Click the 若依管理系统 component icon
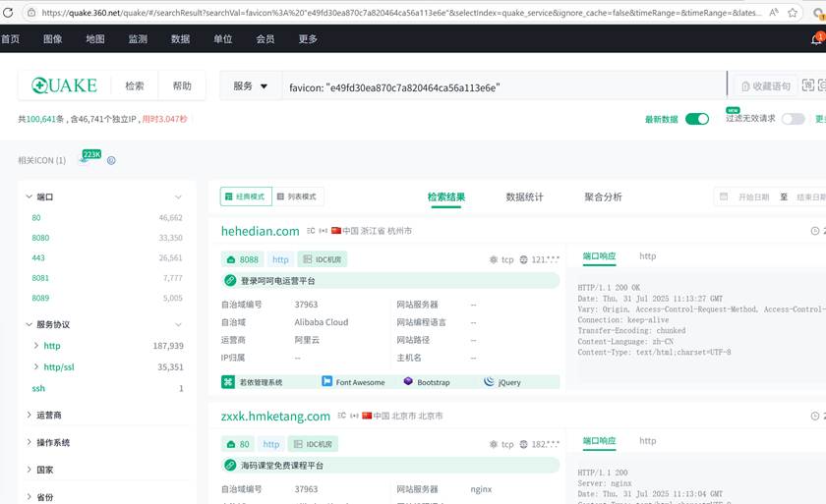This screenshot has height=504, width=826. pyautogui.click(x=227, y=382)
